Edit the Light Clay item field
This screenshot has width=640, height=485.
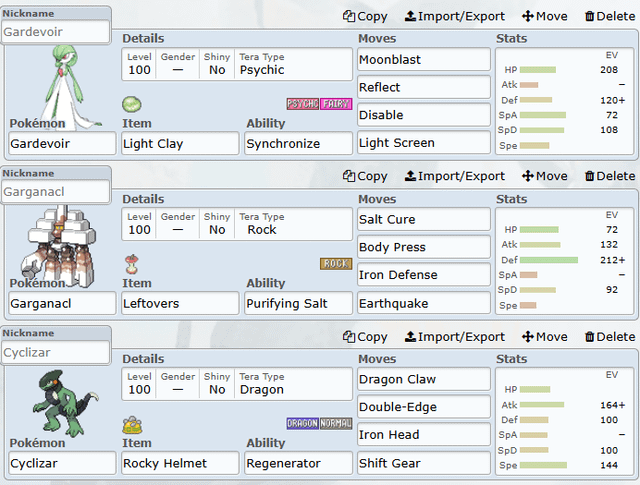click(x=180, y=143)
